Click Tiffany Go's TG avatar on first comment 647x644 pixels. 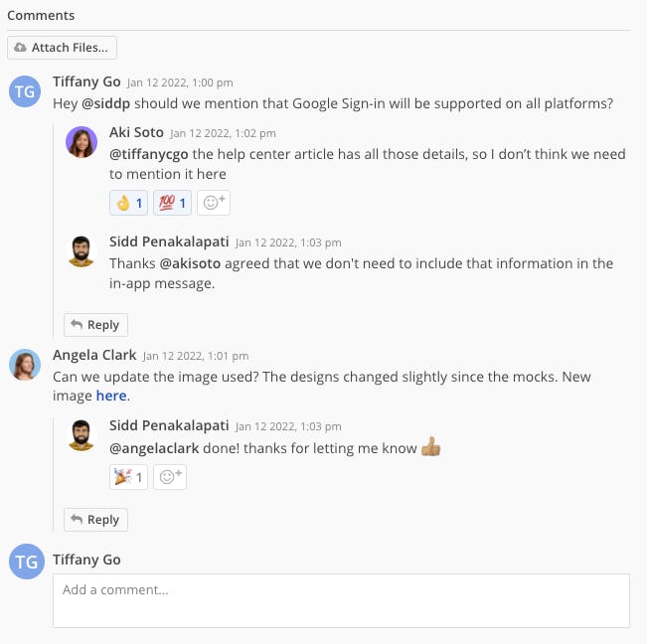[25, 91]
